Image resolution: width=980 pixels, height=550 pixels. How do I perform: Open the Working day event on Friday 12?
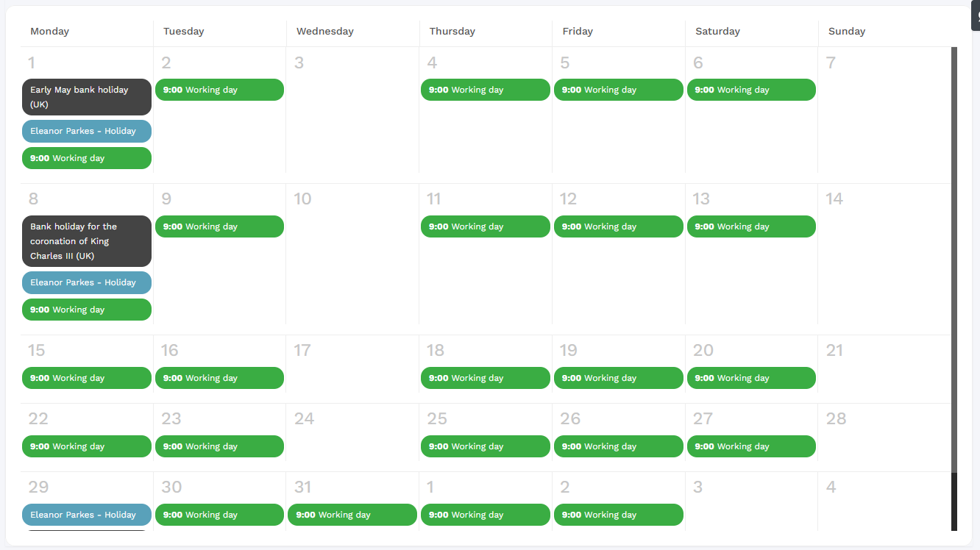click(619, 226)
